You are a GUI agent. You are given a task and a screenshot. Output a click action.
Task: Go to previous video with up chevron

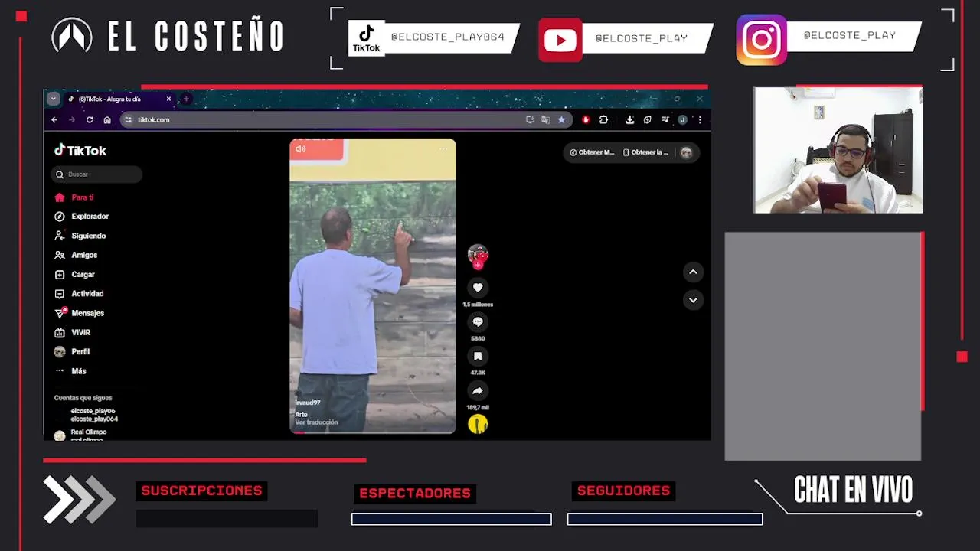tap(693, 272)
